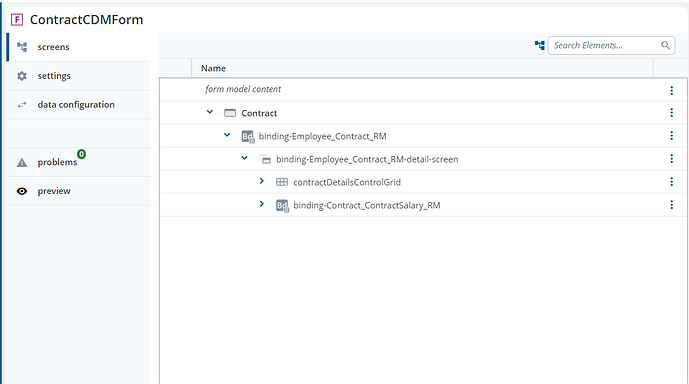Select binding-Contract_ContractSalary_RM tree item

pyautogui.click(x=367, y=205)
